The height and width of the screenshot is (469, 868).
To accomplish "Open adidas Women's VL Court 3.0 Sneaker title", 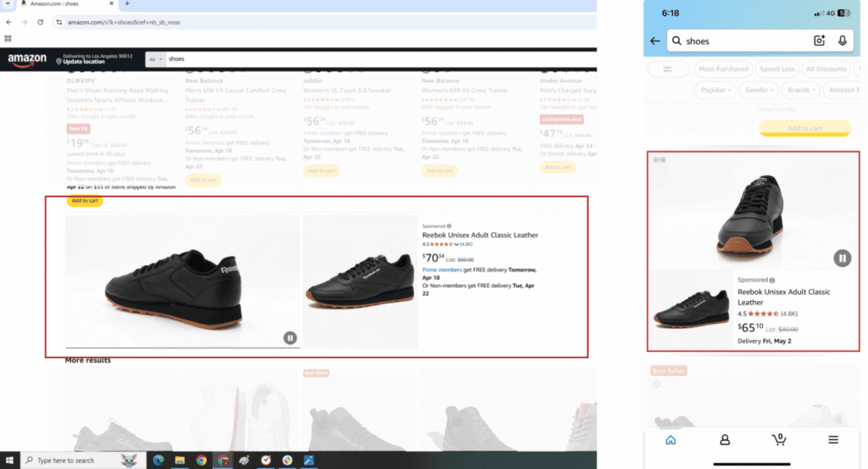I will [347, 90].
